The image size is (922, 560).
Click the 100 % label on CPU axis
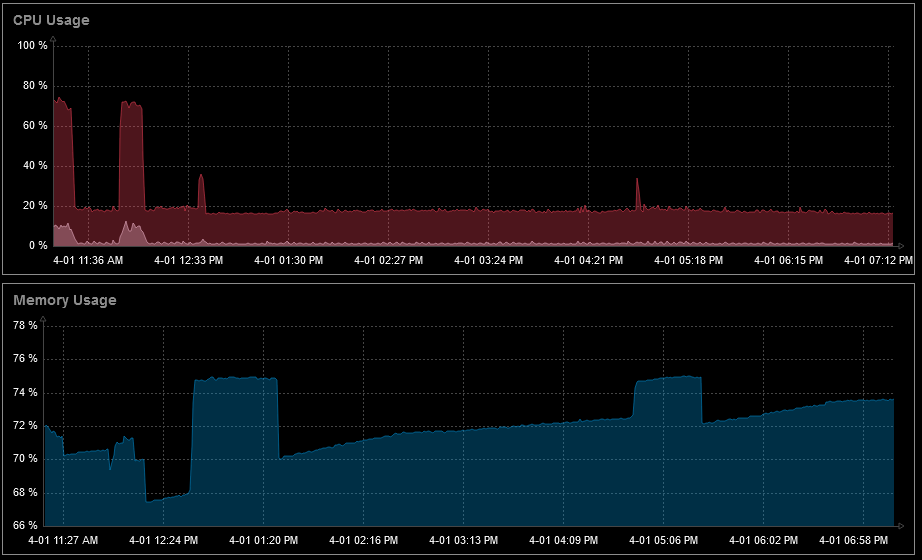click(32, 46)
